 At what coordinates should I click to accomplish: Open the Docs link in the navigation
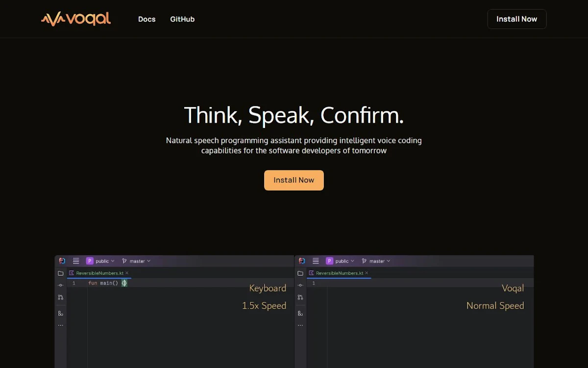click(x=147, y=19)
